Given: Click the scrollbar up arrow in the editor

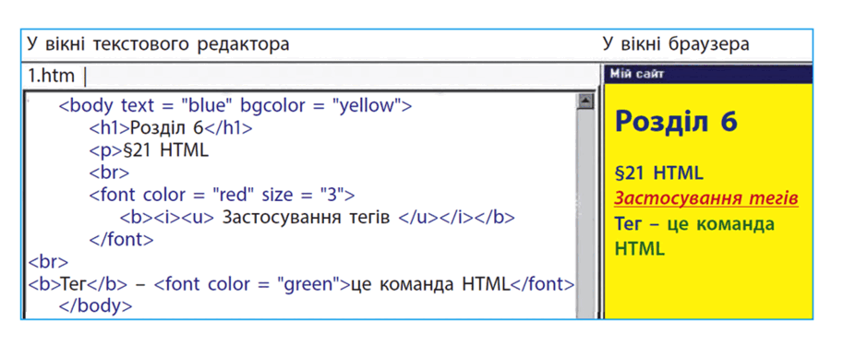Looking at the screenshot, I should coord(585,101).
